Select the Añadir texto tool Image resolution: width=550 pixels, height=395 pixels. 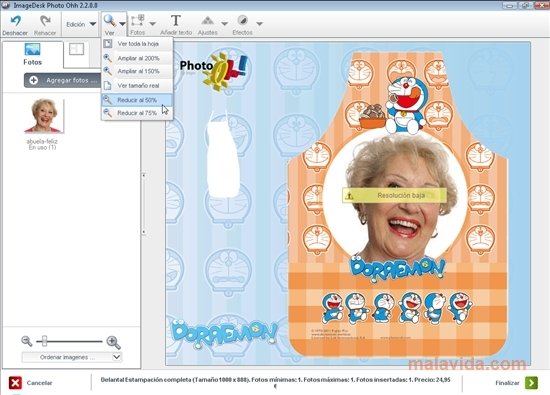click(176, 25)
